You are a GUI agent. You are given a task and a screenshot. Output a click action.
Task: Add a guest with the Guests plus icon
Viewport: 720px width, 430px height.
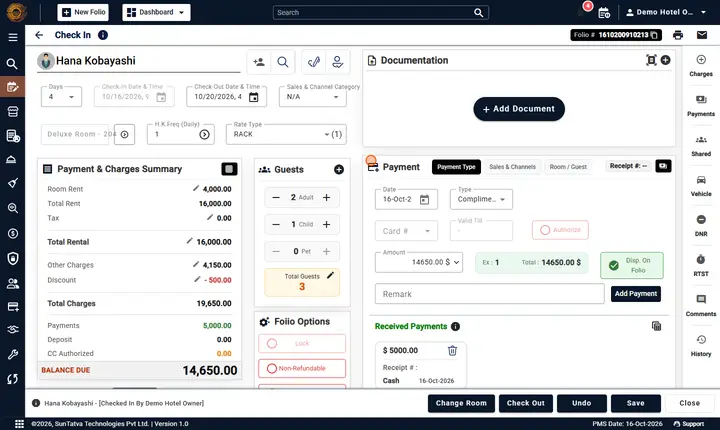[x=339, y=170]
